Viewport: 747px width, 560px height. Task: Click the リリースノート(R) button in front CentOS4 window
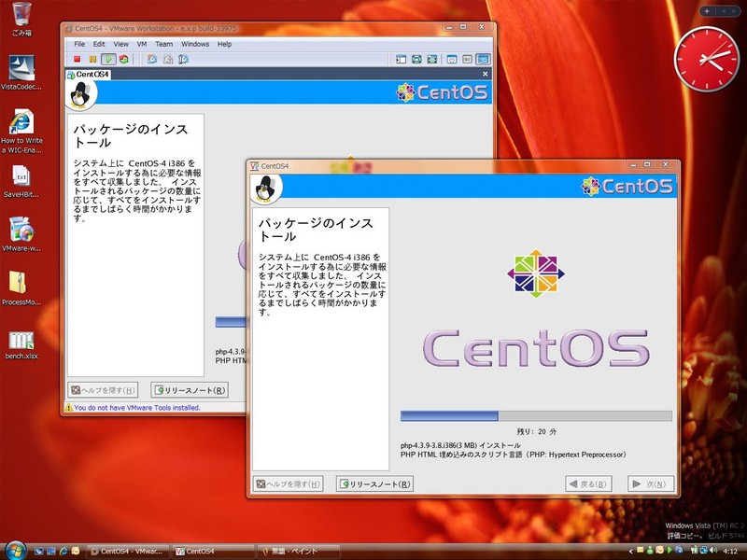374,483
